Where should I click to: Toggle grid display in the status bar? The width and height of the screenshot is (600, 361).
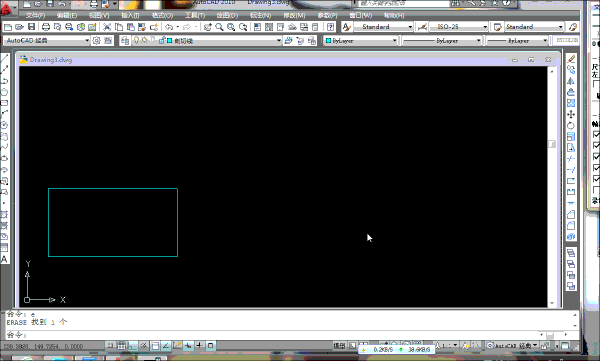coord(122,346)
